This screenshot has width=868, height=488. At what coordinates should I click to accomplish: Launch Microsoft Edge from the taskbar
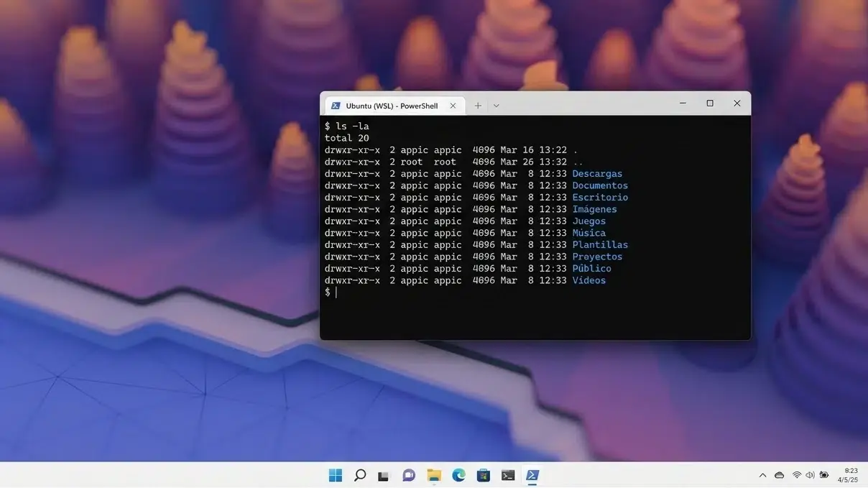[x=458, y=475]
